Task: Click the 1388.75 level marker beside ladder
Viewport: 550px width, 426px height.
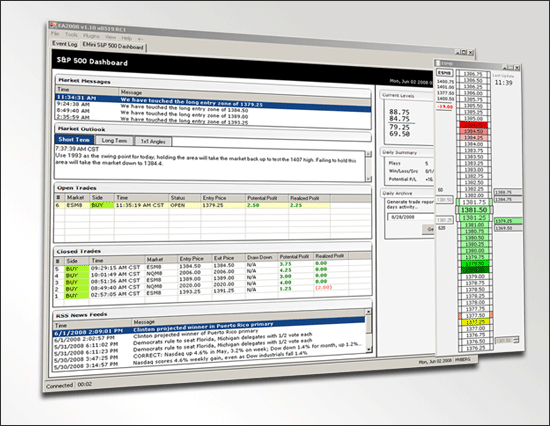Action: click(x=508, y=192)
